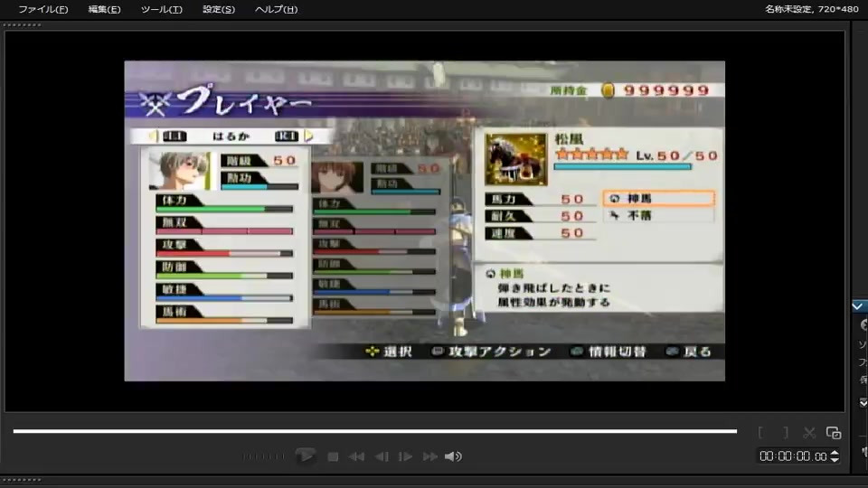Click the 名称未設定, 720*480 project label
Image resolution: width=868 pixels, height=488 pixels.
coord(812,9)
